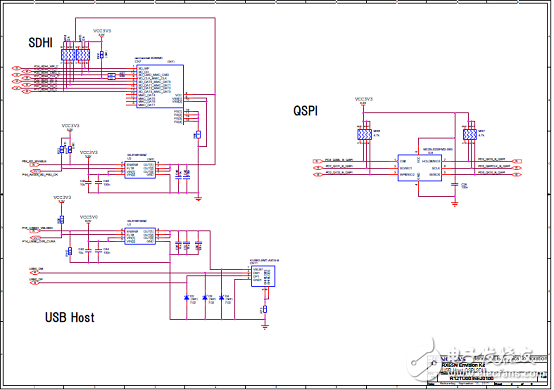Click the USB Host section heading
This screenshot has height=390, width=554.
[x=70, y=317]
